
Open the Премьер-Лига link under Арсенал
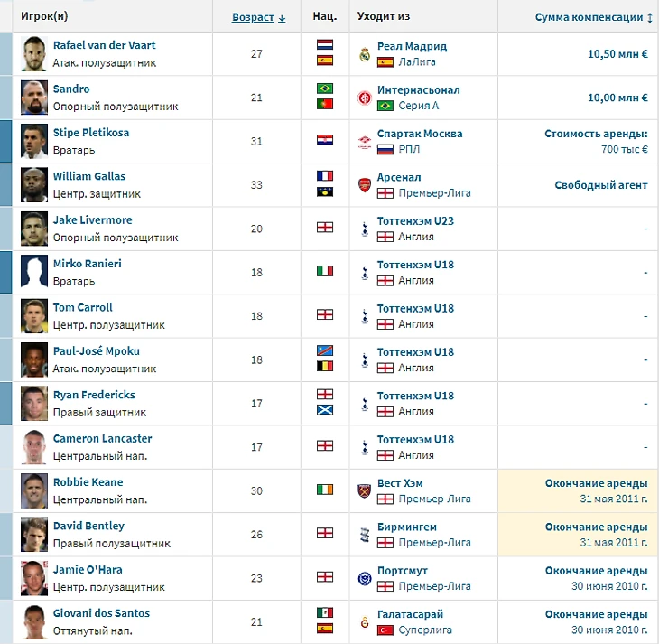pos(434,193)
